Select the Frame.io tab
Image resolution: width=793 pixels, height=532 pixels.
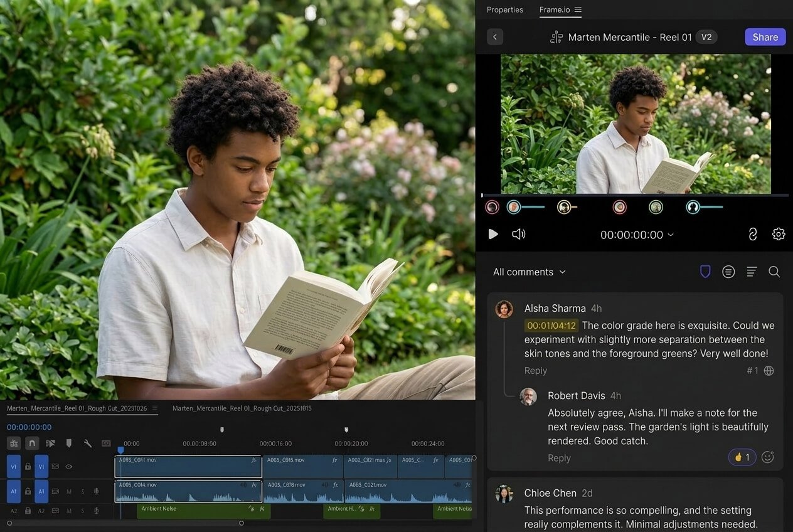click(x=555, y=9)
